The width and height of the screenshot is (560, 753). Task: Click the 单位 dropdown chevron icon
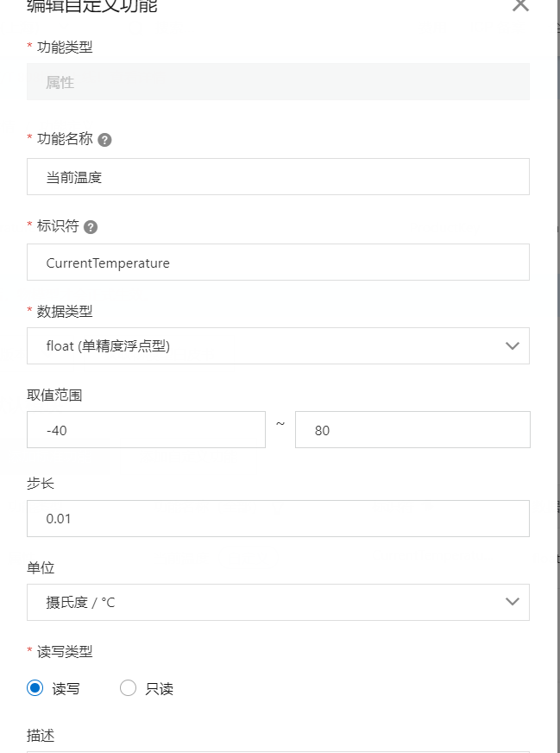512,602
